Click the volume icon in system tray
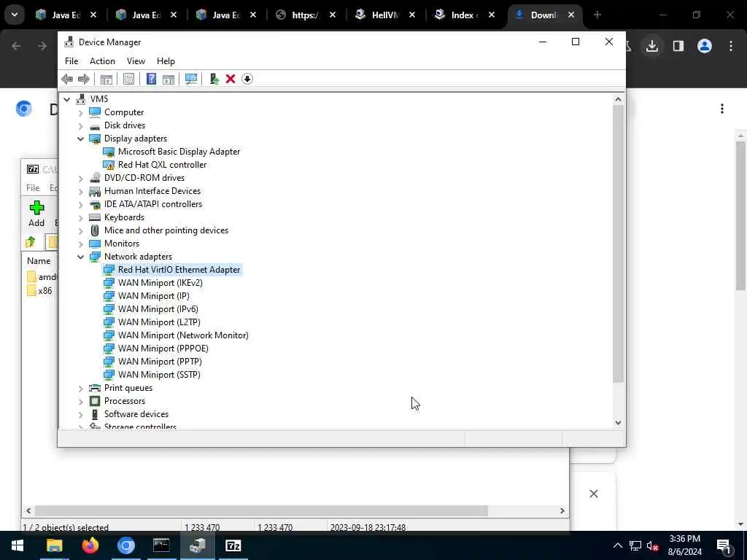747x560 pixels. pyautogui.click(x=652, y=546)
